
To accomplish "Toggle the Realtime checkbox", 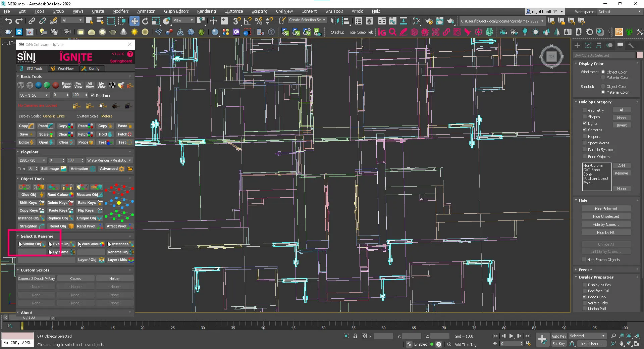I will tap(93, 95).
